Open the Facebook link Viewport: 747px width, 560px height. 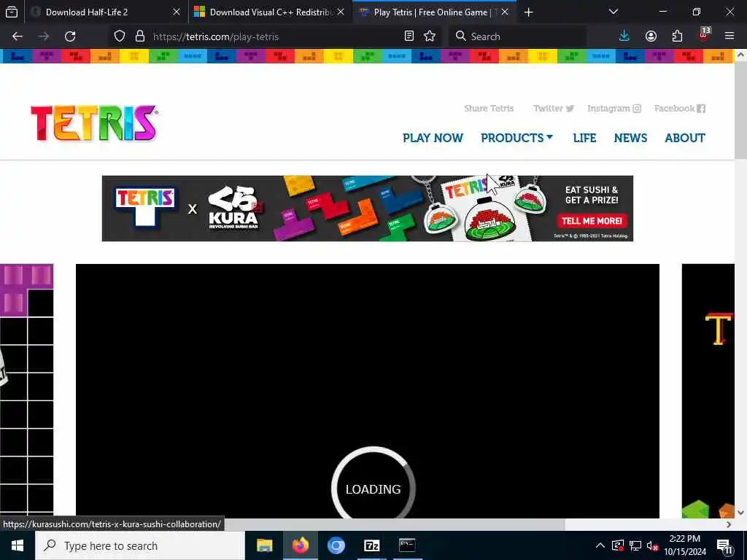[680, 109]
